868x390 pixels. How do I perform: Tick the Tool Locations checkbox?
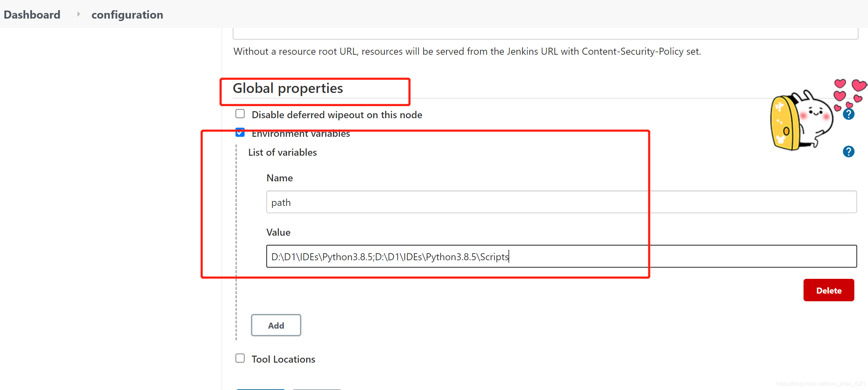click(x=240, y=358)
